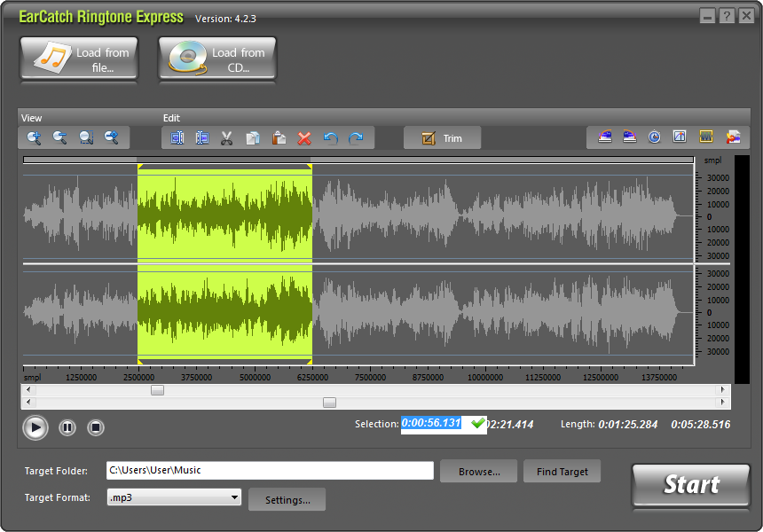The image size is (763, 532).
Task: Open the help question mark button
Action: [727, 16]
